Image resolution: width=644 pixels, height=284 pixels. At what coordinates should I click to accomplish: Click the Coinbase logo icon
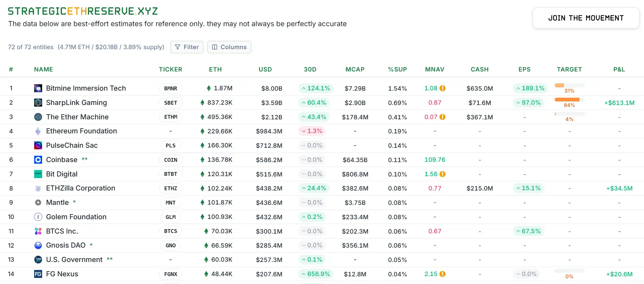(x=38, y=160)
